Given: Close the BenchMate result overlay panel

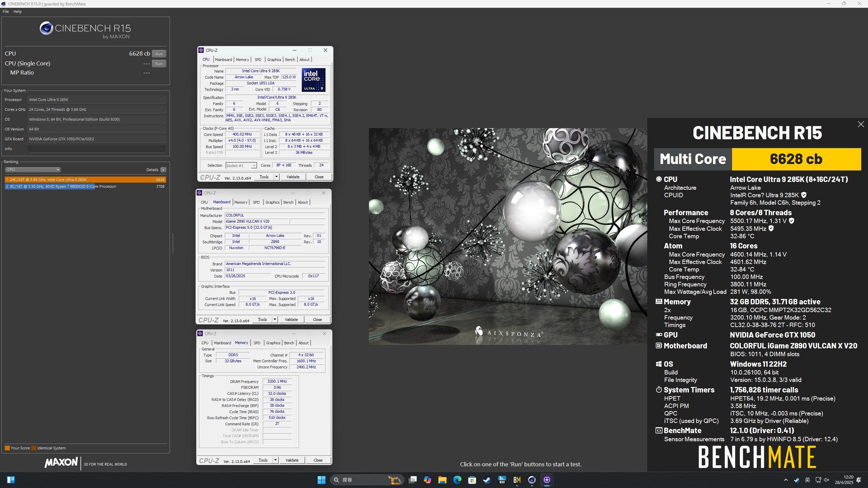Looking at the screenshot, I should (x=861, y=124).
